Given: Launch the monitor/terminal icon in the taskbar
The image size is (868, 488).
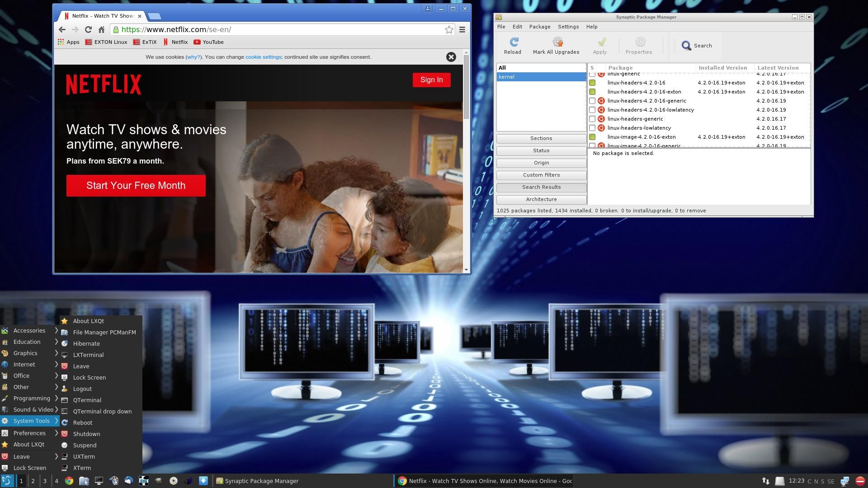Looking at the screenshot, I should [x=99, y=481].
